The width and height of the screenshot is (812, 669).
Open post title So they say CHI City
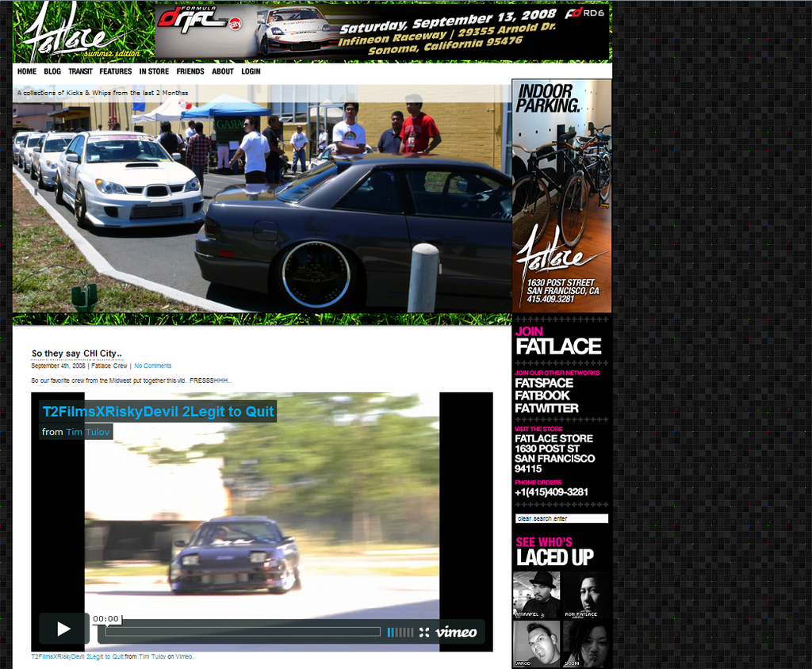pyautogui.click(x=77, y=354)
